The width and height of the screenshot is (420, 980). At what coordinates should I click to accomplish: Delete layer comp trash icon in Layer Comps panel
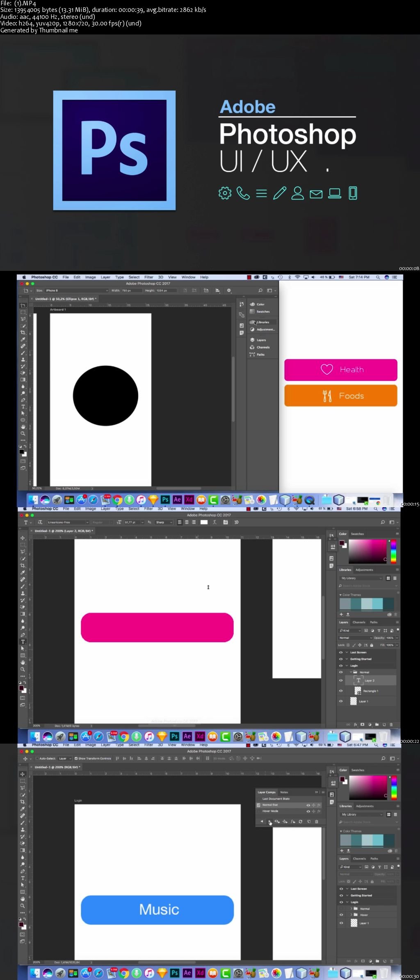(x=316, y=822)
